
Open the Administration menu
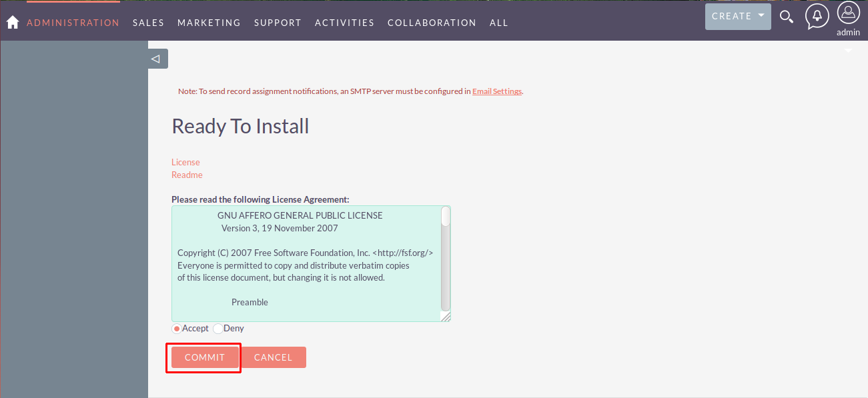tap(73, 23)
